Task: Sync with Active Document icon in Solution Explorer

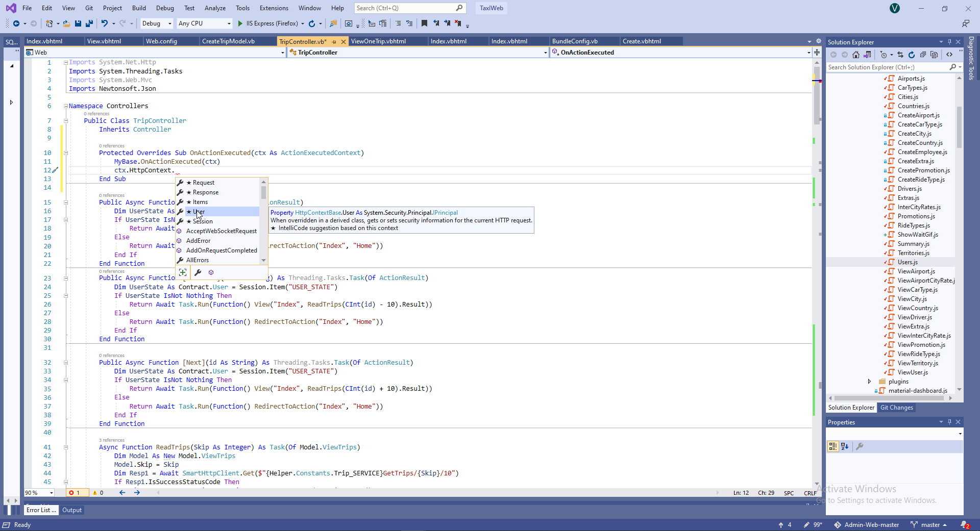Action: 900,55
